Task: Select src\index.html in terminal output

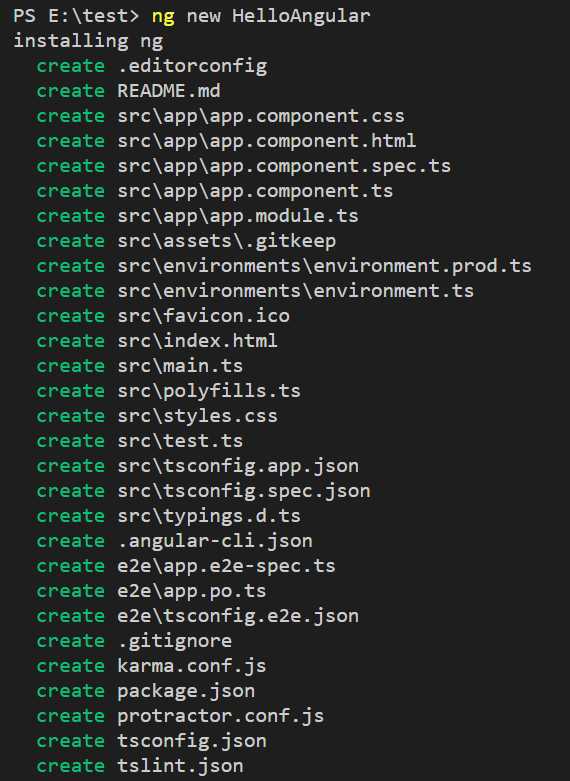Action: coord(198,341)
